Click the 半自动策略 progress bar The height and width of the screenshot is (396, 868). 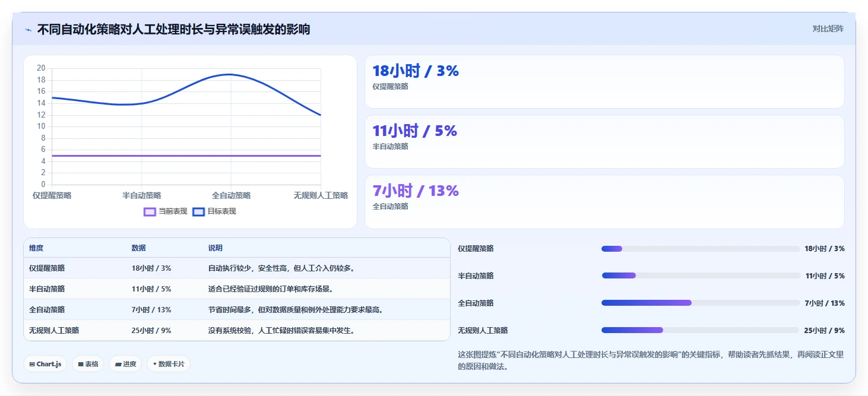701,275
